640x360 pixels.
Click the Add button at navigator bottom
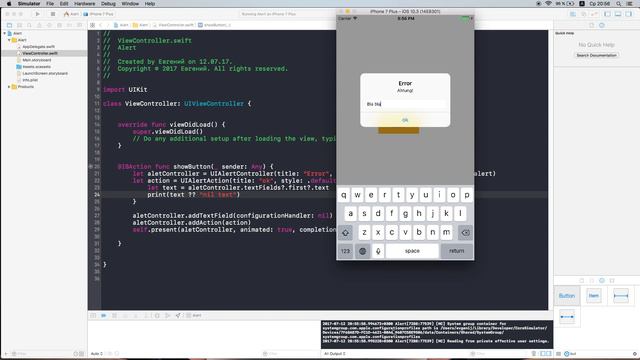[x=6, y=353]
